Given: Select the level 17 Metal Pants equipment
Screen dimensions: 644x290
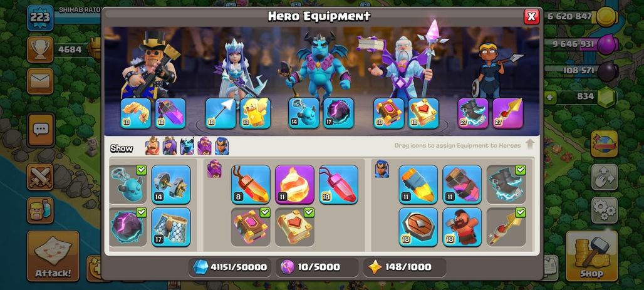Looking at the screenshot, I should [171, 227].
